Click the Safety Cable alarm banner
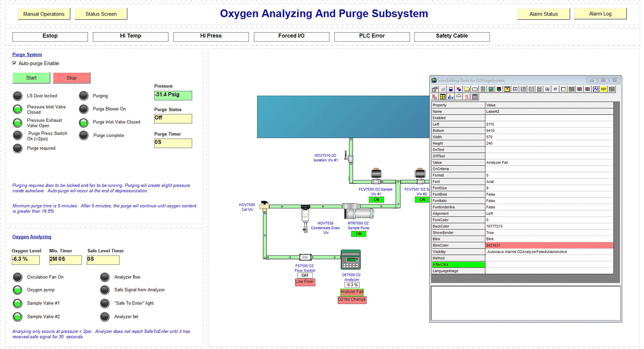The image size is (644, 349). point(452,37)
